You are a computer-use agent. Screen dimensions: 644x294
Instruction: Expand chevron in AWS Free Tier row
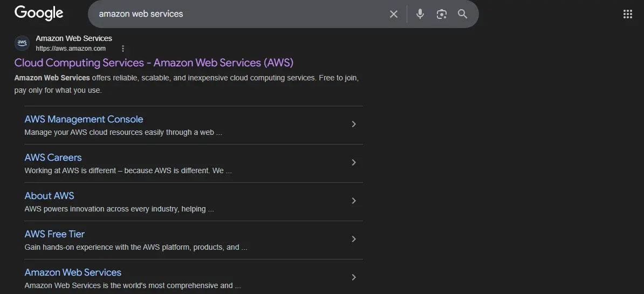(x=354, y=239)
